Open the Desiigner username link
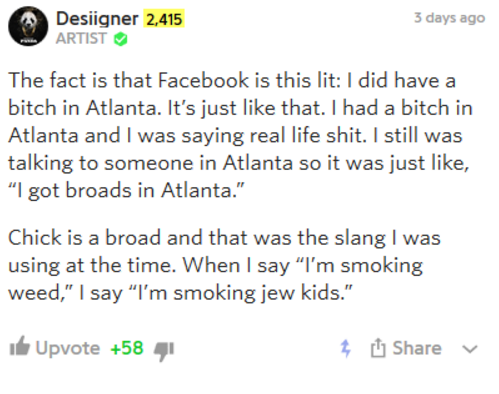This screenshot has width=499, height=394. [97, 19]
